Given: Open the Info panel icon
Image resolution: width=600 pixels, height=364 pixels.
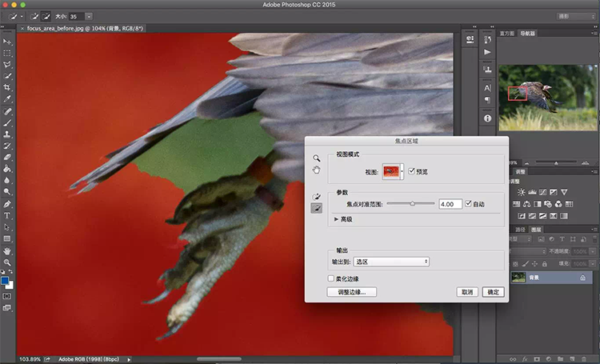Looking at the screenshot, I should (487, 118).
